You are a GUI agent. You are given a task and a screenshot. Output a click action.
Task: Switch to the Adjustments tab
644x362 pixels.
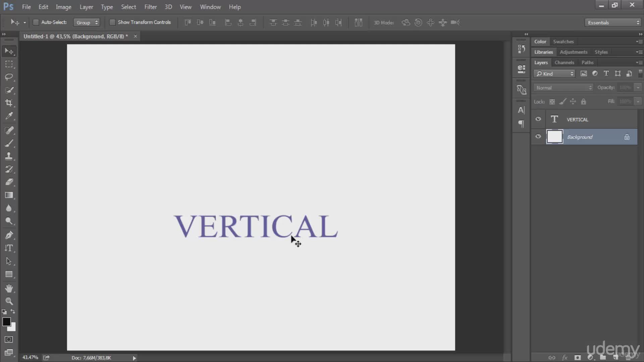coord(573,52)
